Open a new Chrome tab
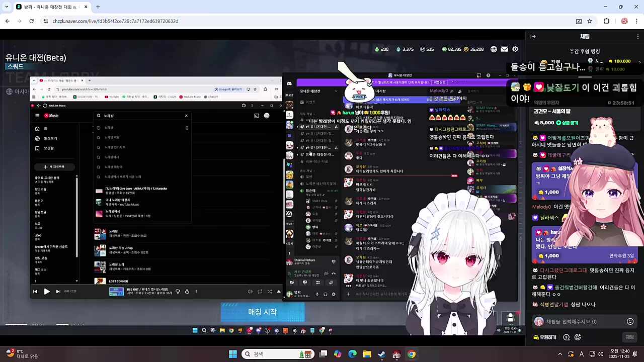Image resolution: width=644 pixels, height=362 pixels. coord(98,7)
